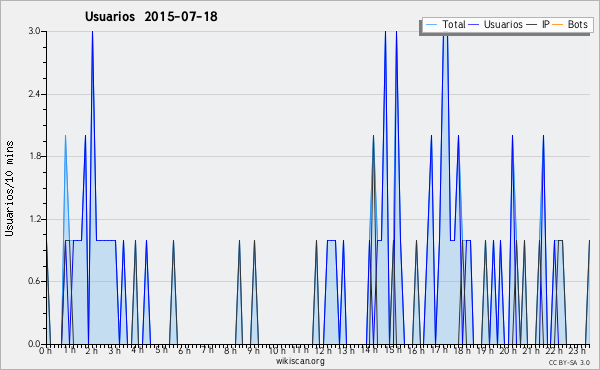This screenshot has height=370, width=600.
Task: Select the 'IP' legend entry
Action: coord(546,24)
